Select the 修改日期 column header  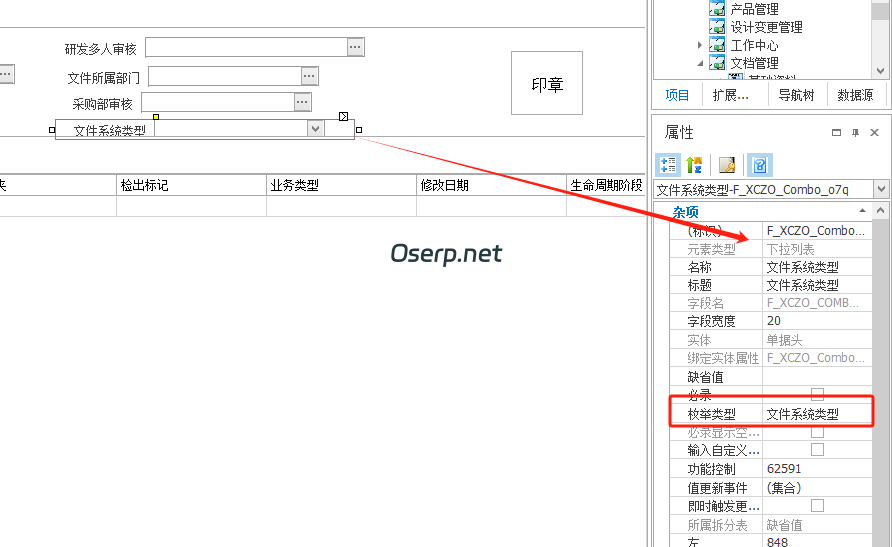pos(492,185)
